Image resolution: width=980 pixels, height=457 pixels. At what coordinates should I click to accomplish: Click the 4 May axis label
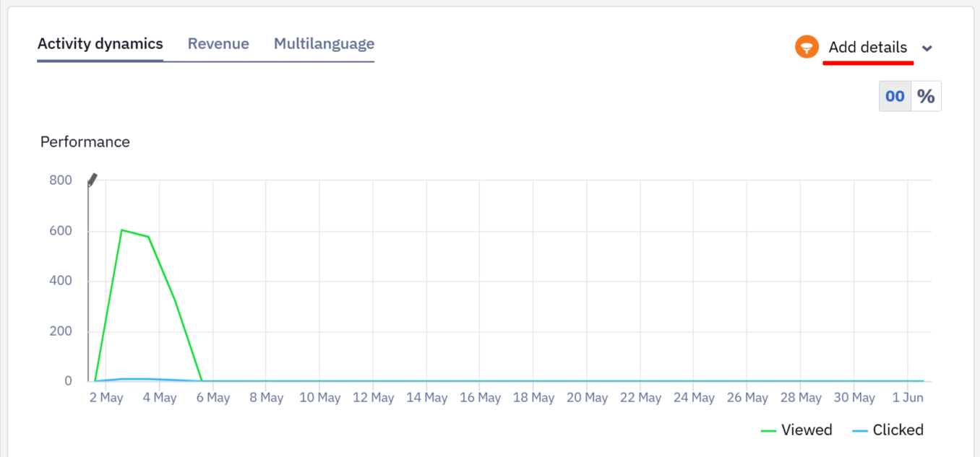[160, 398]
